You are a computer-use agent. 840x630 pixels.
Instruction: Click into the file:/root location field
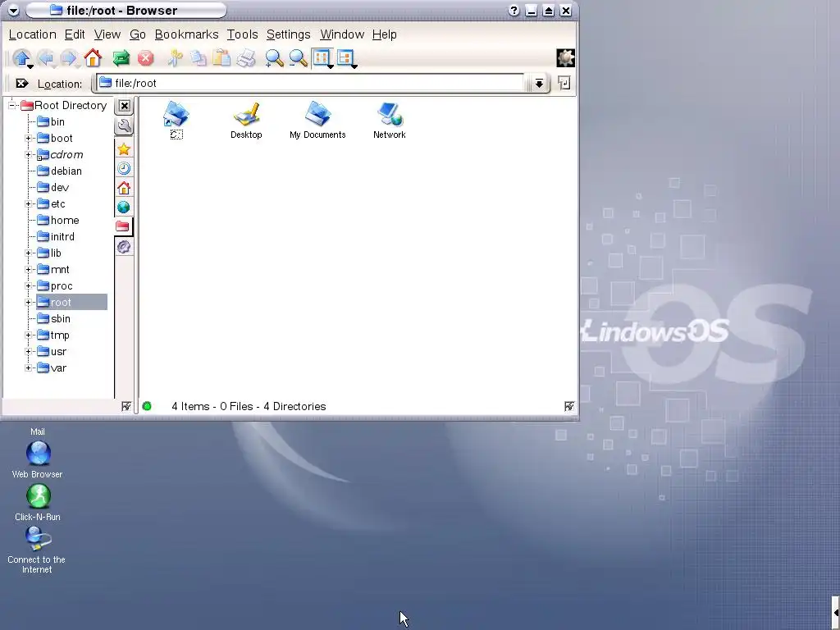tap(311, 83)
